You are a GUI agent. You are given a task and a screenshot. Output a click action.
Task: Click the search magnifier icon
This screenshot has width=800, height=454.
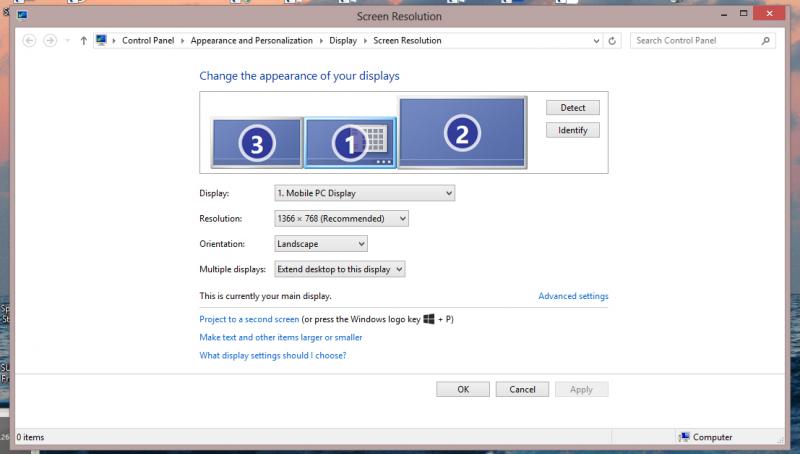pyautogui.click(x=765, y=40)
